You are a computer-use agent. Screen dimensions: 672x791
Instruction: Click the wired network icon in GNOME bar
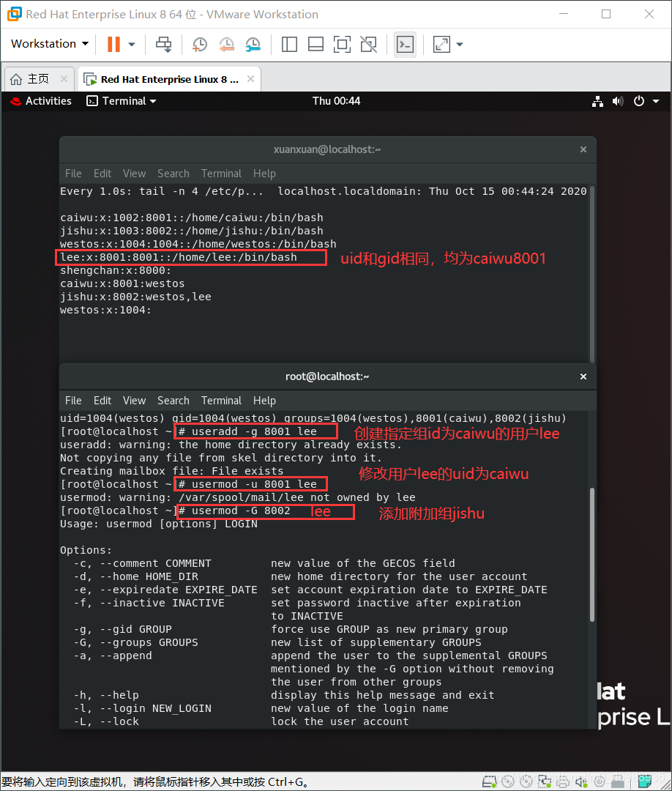coord(597,101)
